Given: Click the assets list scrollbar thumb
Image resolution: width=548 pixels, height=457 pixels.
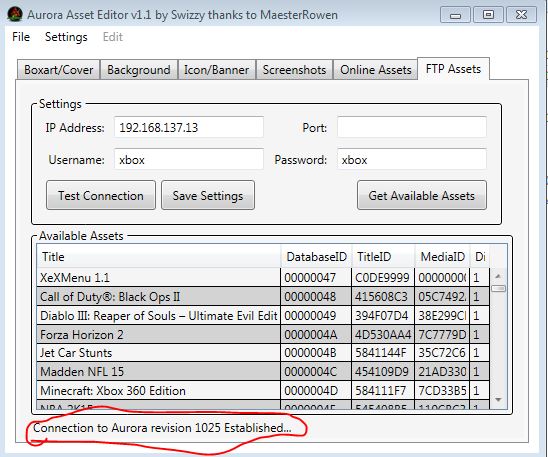Looking at the screenshot, I should tap(498, 288).
